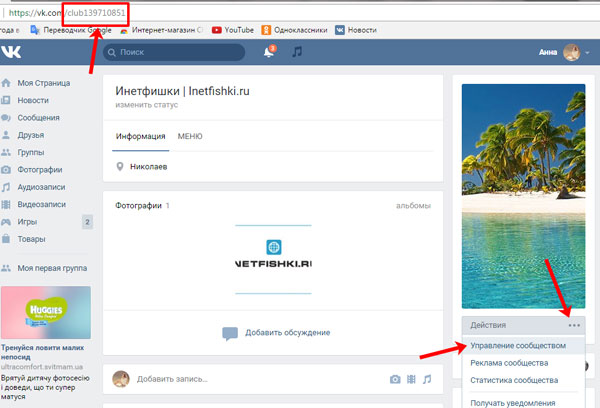The width and height of the screenshot is (600, 408).
Task: Click the альбомы link
Action: pos(413,205)
